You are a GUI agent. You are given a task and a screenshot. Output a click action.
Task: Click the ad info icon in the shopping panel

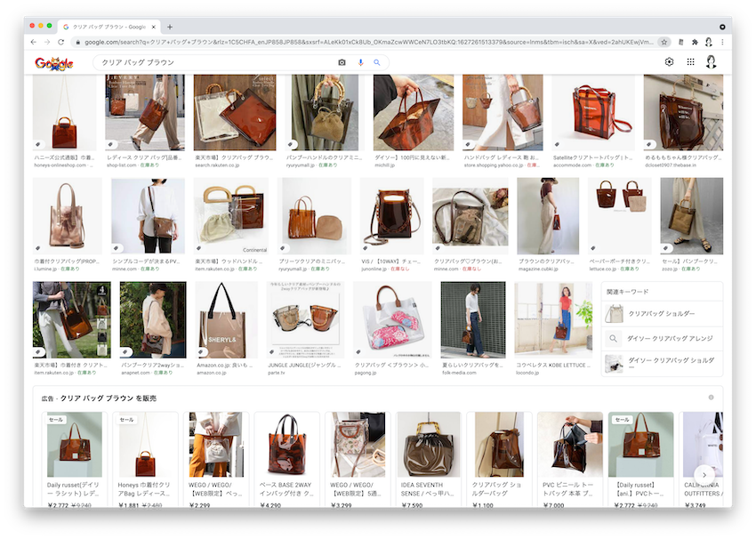pyautogui.click(x=711, y=398)
